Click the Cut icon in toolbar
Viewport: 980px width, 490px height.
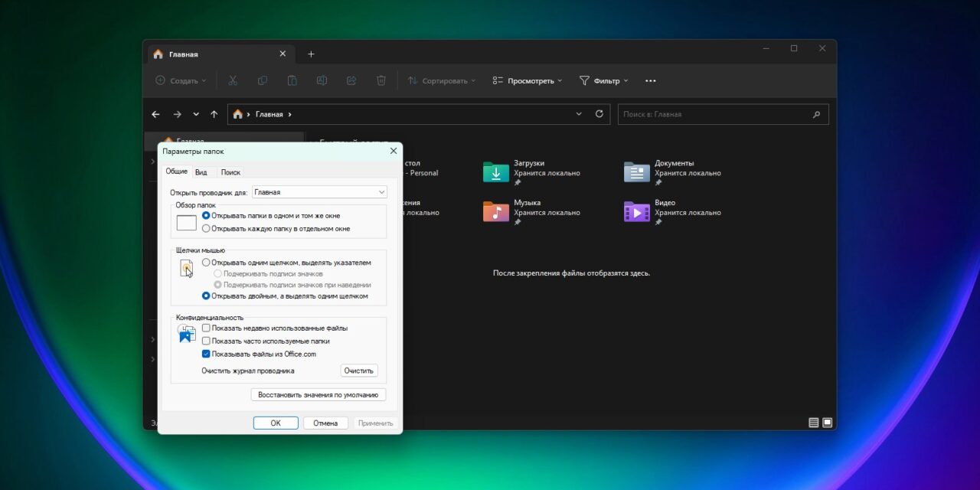click(233, 80)
